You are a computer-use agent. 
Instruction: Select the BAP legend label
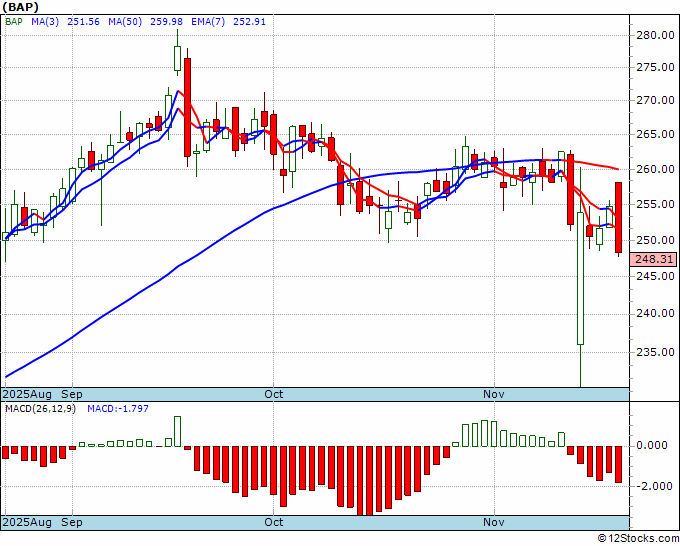[x=13, y=22]
